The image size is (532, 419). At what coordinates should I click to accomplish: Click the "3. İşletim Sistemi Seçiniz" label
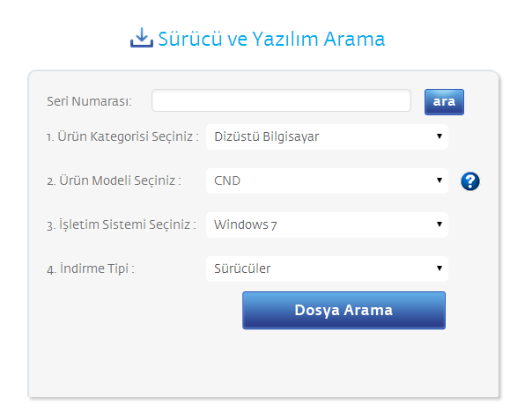point(121,225)
